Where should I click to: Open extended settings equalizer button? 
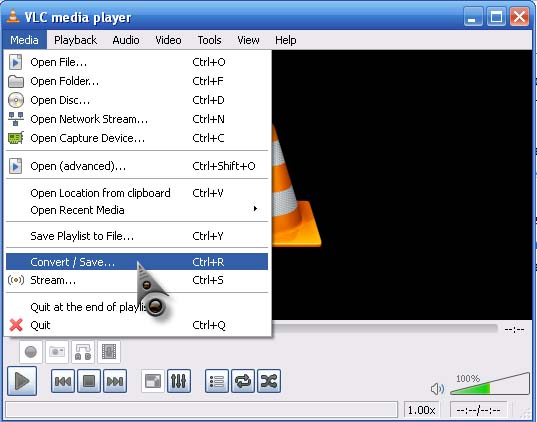coord(179,381)
